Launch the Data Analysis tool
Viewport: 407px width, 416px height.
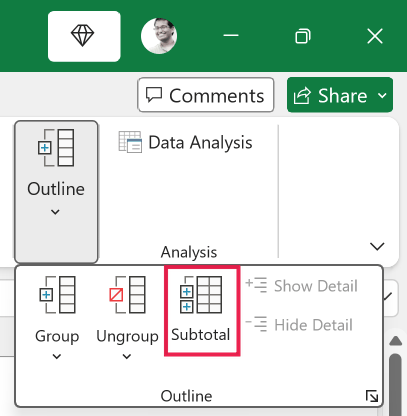click(x=186, y=142)
